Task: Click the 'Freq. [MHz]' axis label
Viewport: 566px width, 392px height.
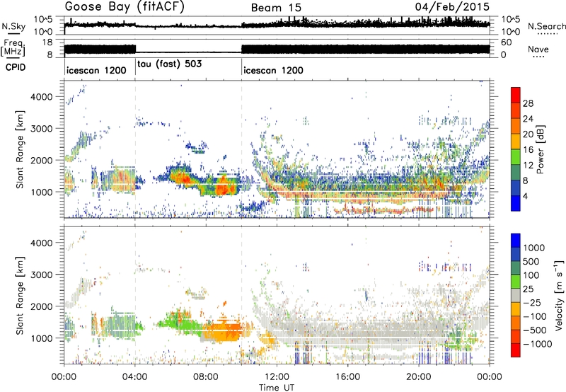Action: (x=13, y=48)
